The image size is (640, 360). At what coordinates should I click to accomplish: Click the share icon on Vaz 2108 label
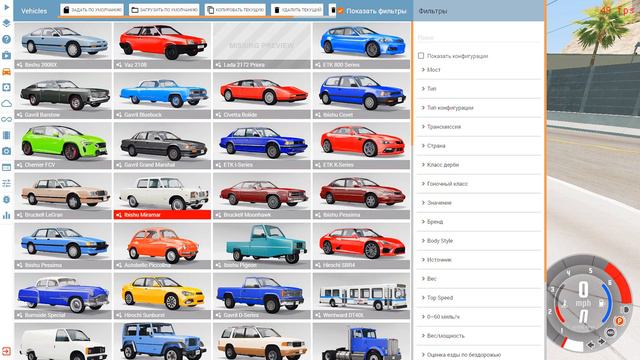[119, 65]
